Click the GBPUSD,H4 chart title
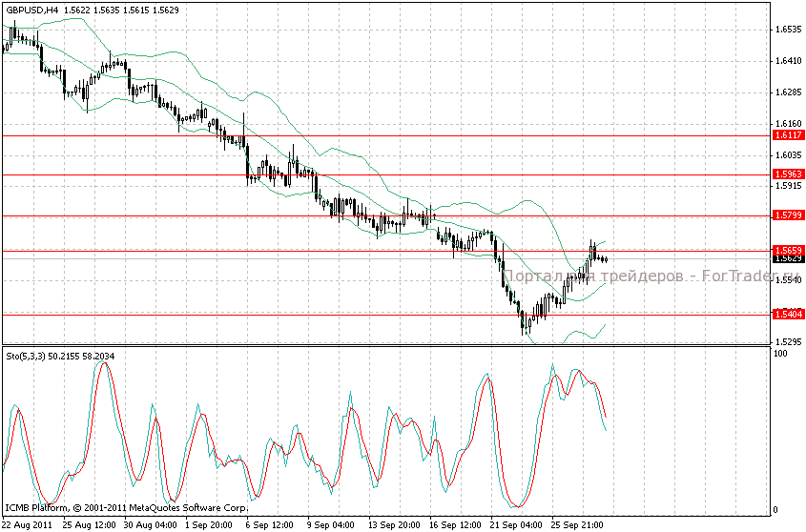This screenshot has width=806, height=532. [x=31, y=9]
